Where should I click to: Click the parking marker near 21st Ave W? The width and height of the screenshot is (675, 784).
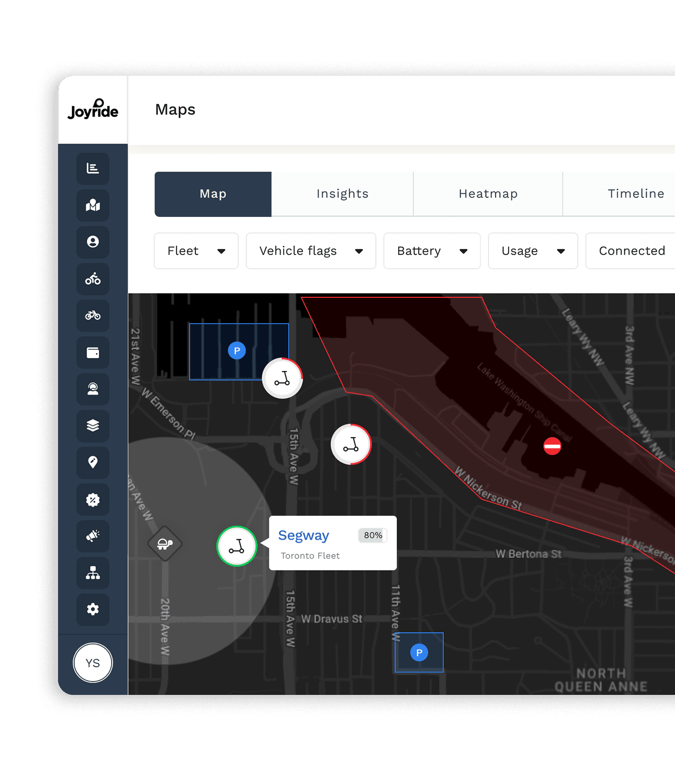click(x=237, y=351)
